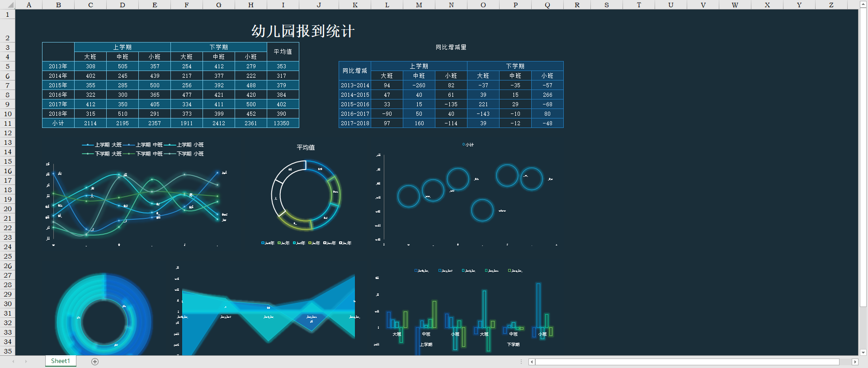Image resolution: width=868 pixels, height=368 pixels.
Task: Select the cell containing 2412
Action: coord(219,123)
